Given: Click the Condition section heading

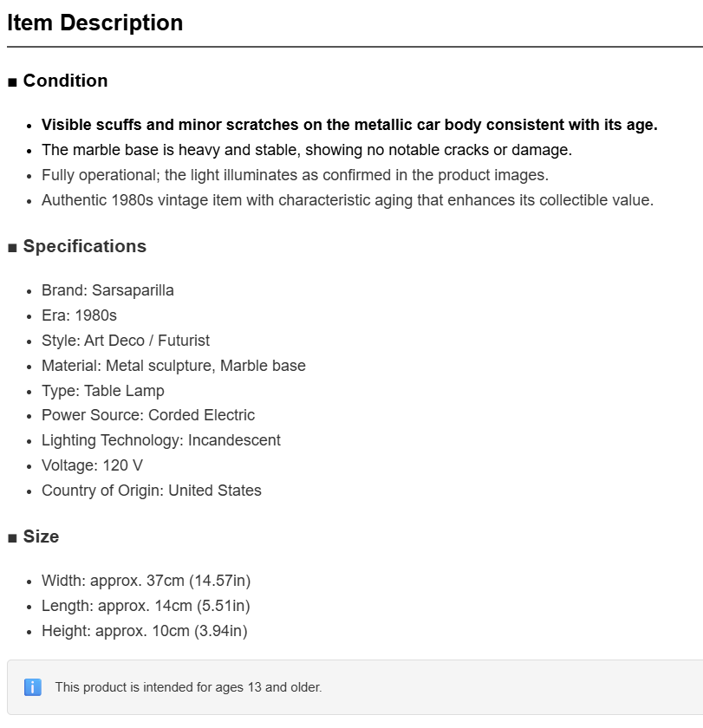Looking at the screenshot, I should [x=66, y=81].
